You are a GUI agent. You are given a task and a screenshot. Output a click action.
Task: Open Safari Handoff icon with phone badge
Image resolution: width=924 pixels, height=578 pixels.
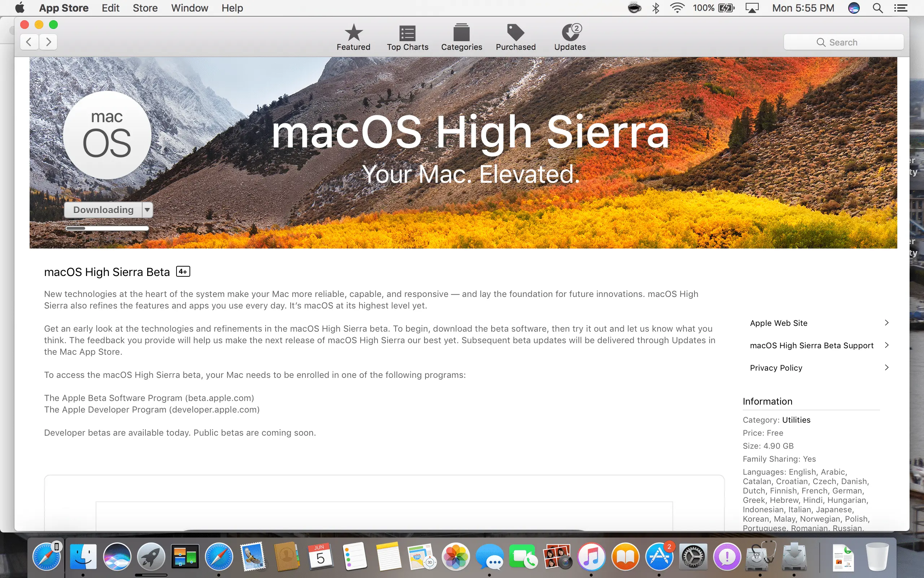46,557
